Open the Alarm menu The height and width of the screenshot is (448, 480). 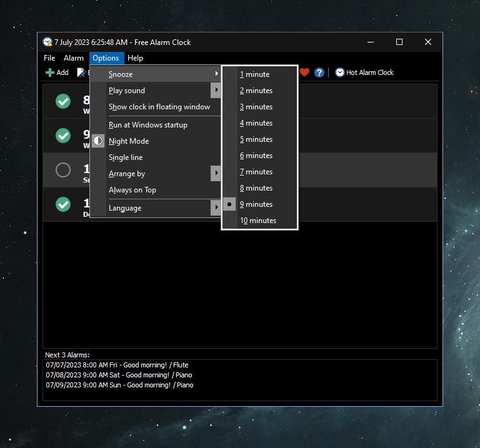(x=74, y=58)
